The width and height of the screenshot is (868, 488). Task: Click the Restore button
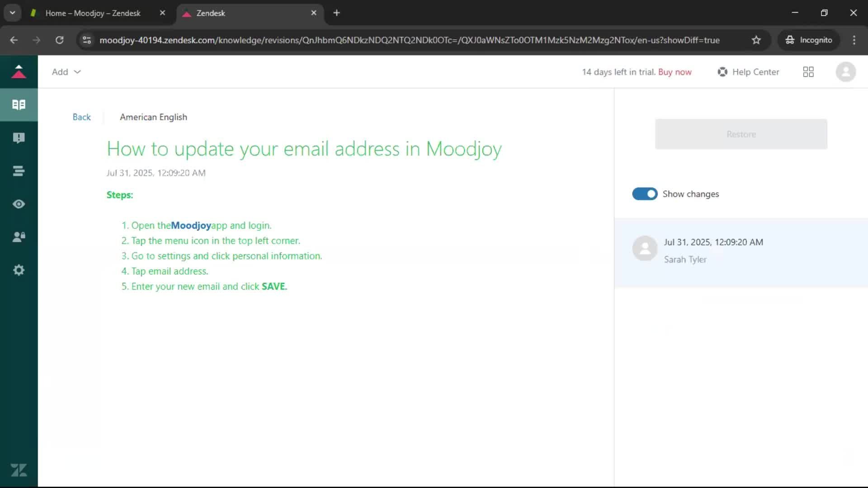741,134
